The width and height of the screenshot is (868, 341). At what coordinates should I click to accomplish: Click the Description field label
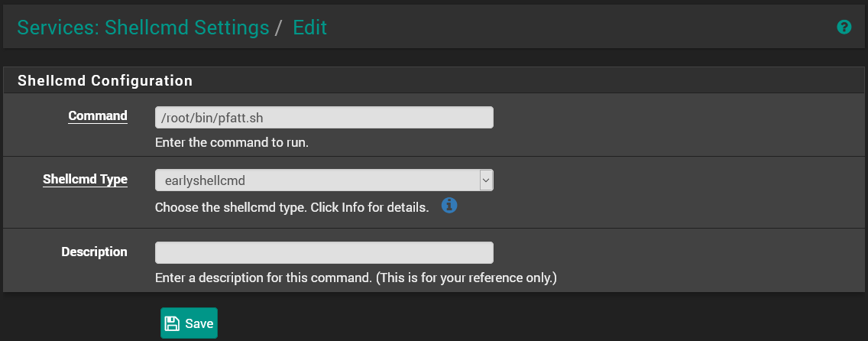point(94,252)
